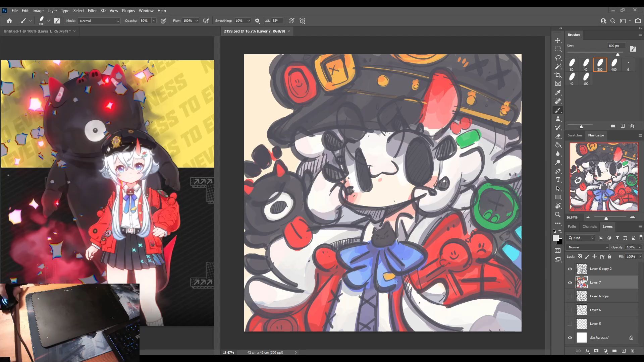The height and width of the screenshot is (362, 644).
Task: Open the brush preset picker arrow
Action: pyautogui.click(x=49, y=21)
